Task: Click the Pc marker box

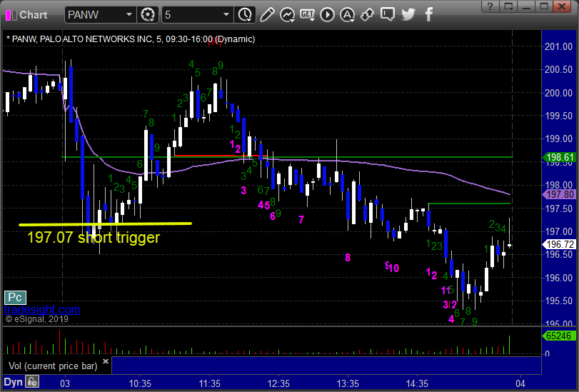Action: click(15, 297)
